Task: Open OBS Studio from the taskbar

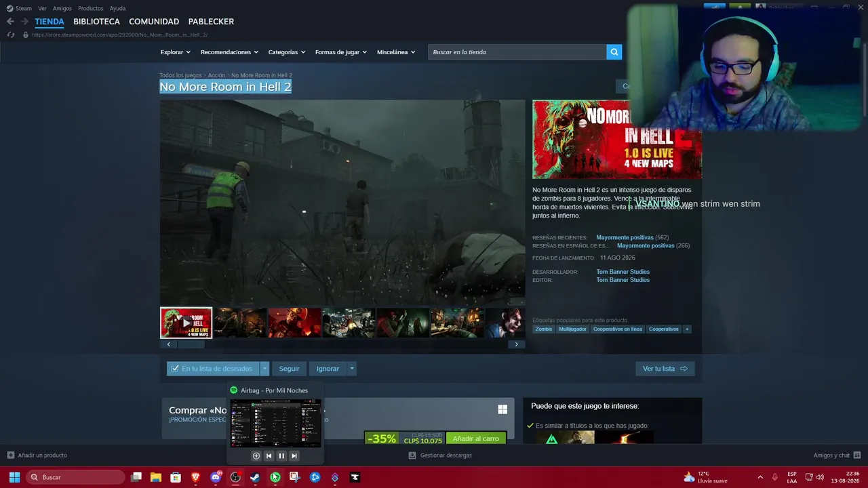Action: tap(235, 477)
